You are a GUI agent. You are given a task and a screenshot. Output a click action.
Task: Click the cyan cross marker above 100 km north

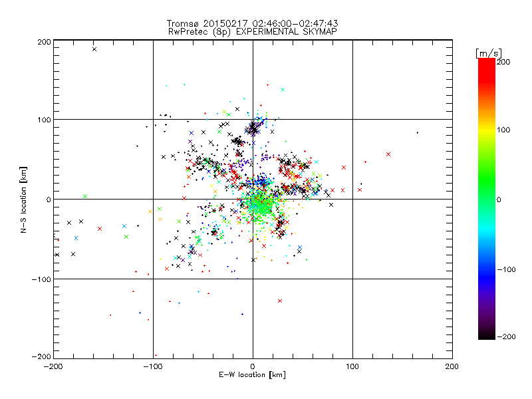pos(283,90)
